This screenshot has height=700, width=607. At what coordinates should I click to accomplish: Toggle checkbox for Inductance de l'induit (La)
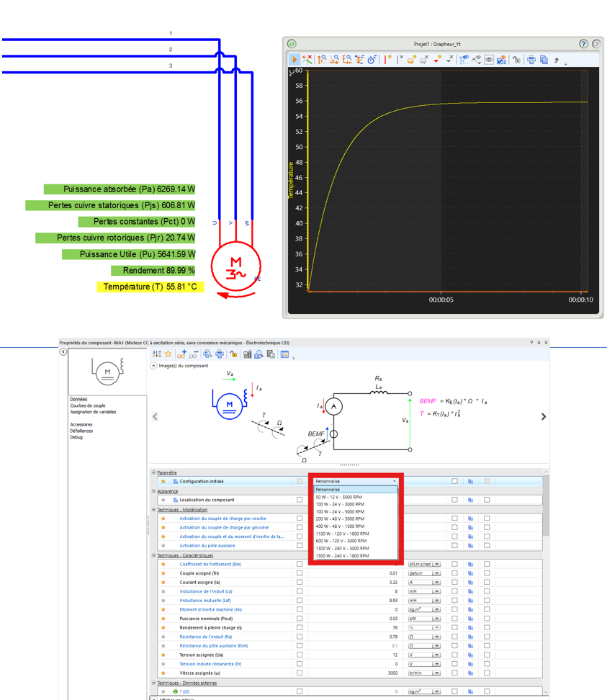(300, 591)
